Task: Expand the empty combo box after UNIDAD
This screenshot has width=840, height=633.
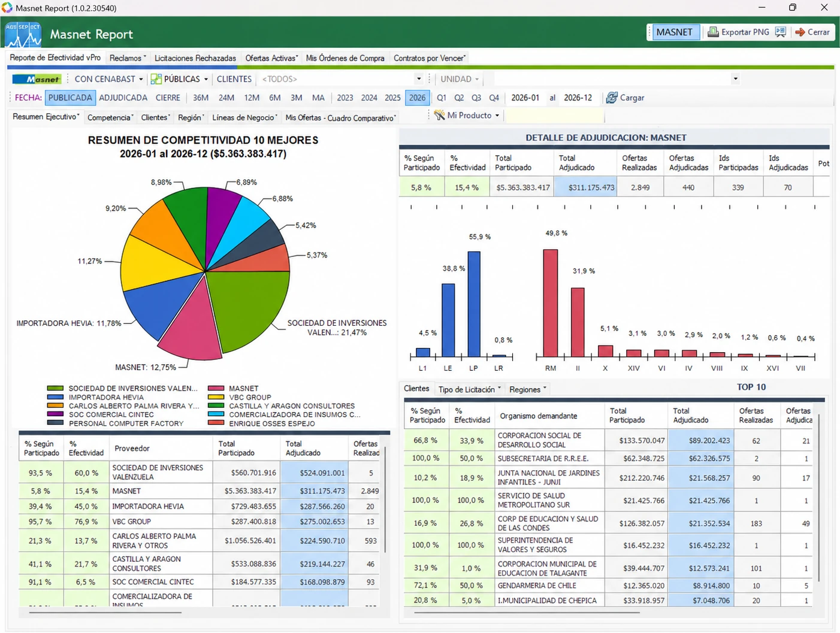Action: coord(735,79)
